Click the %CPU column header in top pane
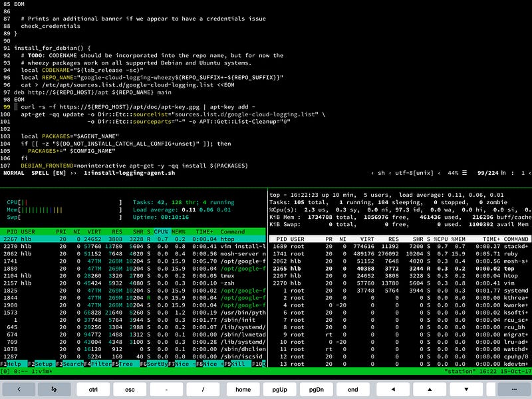 (x=440, y=239)
